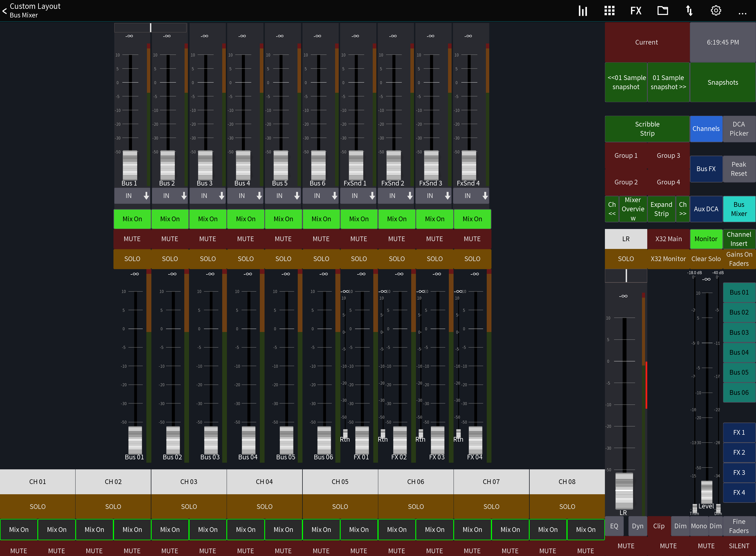756x556 pixels.
Task: Open the settings gear icon
Action: pyautogui.click(x=716, y=11)
